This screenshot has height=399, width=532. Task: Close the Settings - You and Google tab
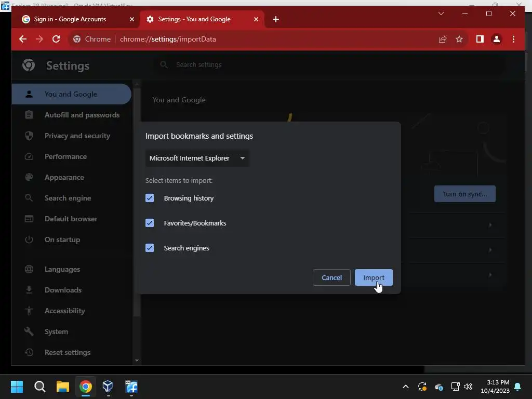(256, 19)
